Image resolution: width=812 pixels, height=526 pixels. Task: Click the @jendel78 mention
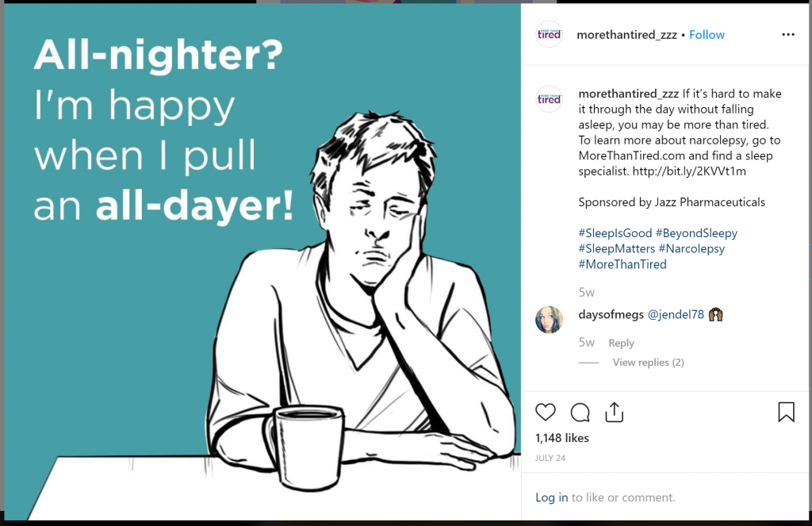676,314
